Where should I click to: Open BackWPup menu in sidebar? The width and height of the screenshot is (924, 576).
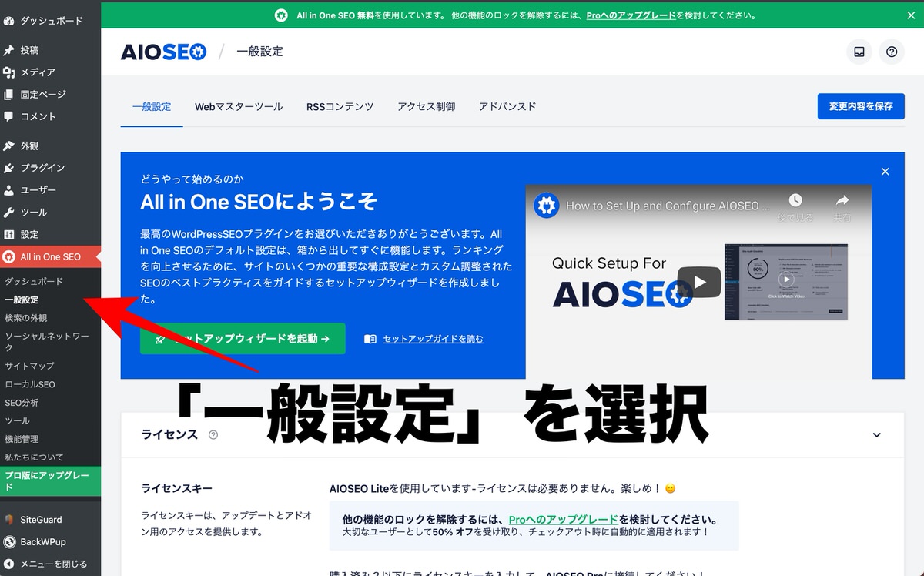(x=51, y=542)
